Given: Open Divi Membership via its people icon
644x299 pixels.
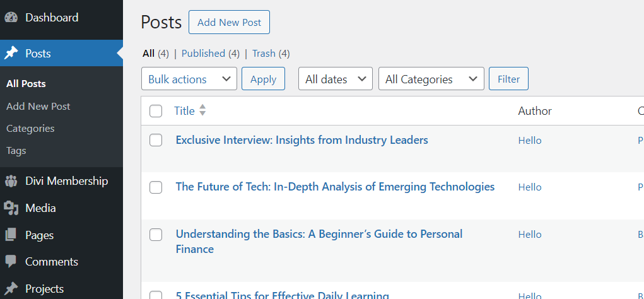Looking at the screenshot, I should 11,181.
